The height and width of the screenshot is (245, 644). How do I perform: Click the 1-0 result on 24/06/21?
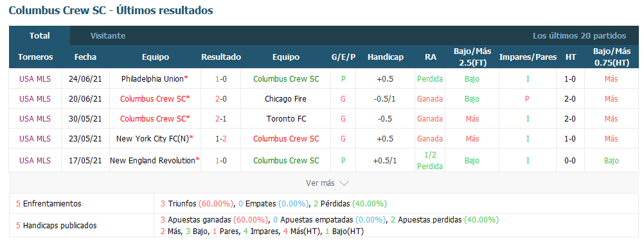pyautogui.click(x=221, y=79)
